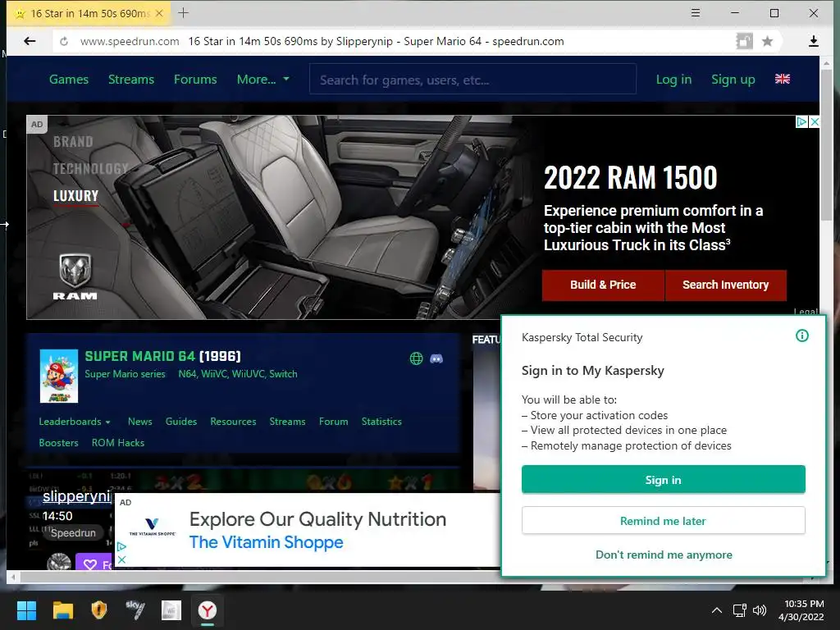This screenshot has width=840, height=630.
Task: Click the N64, WiiVC, WiiUVC, Switch platforms link
Action: [237, 374]
